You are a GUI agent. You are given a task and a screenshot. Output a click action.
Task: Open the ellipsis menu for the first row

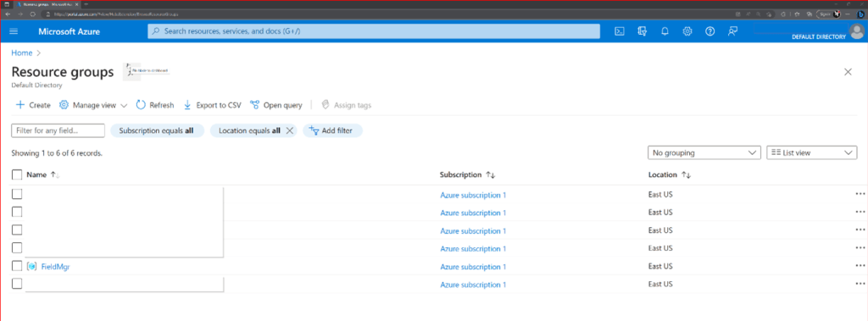click(x=860, y=194)
